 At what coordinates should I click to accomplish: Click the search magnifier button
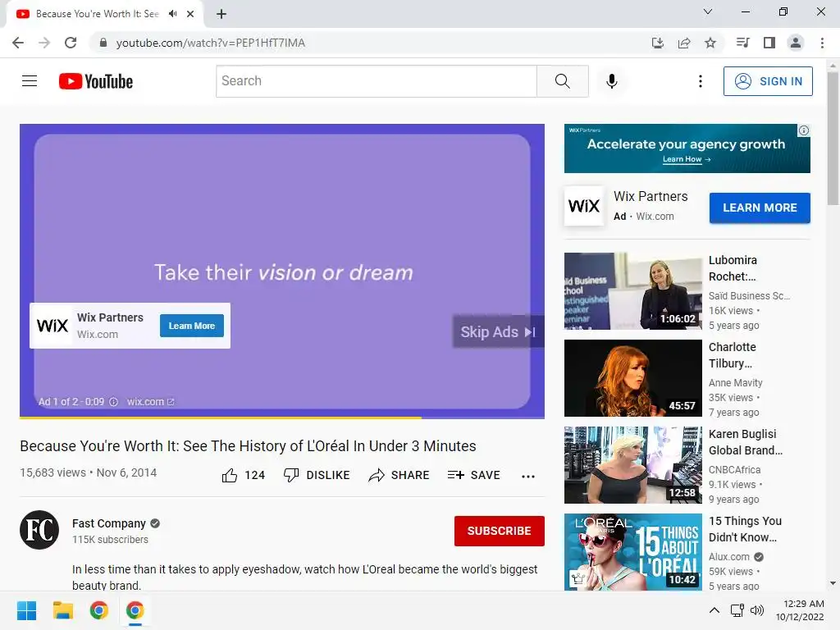point(563,81)
